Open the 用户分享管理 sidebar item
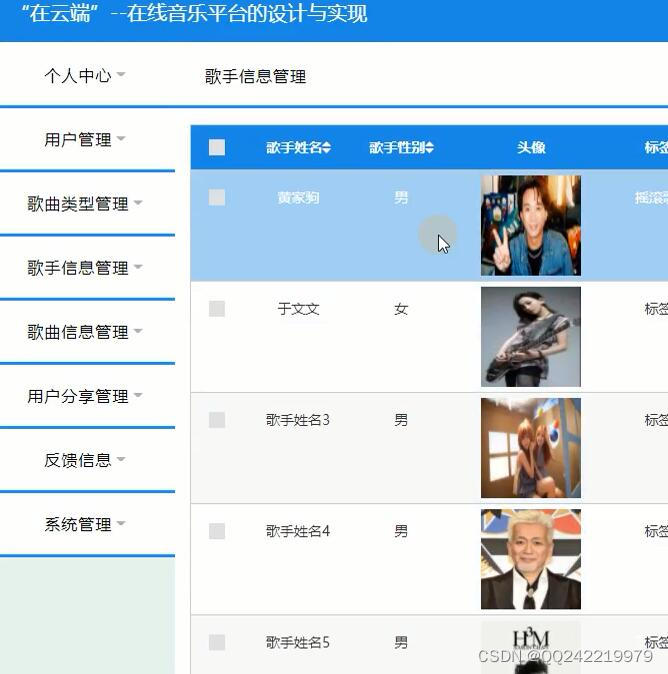Image resolution: width=668 pixels, height=674 pixels. point(78,396)
